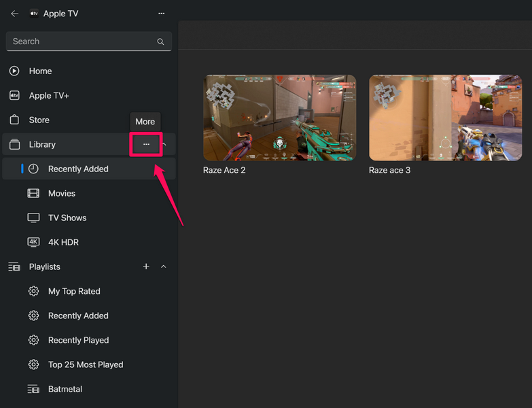
Task: Click the search magnifier icon
Action: tap(160, 41)
